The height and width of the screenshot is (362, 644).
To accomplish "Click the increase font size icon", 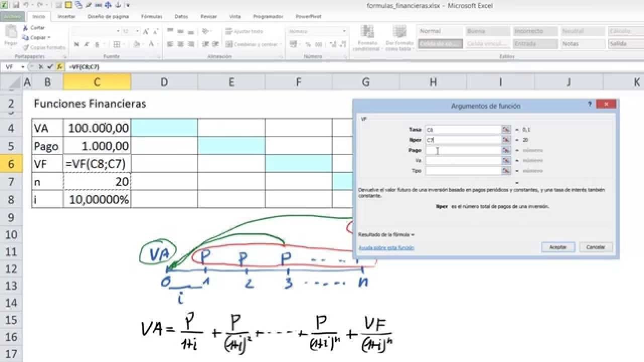I will tap(146, 31).
